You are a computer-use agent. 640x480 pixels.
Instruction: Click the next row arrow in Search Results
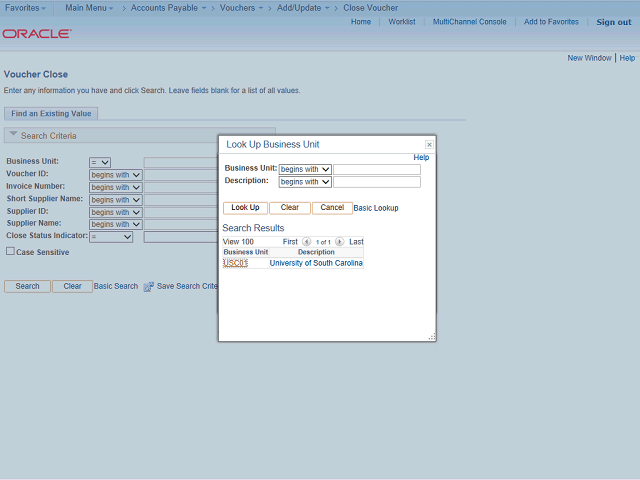pyautogui.click(x=340, y=242)
